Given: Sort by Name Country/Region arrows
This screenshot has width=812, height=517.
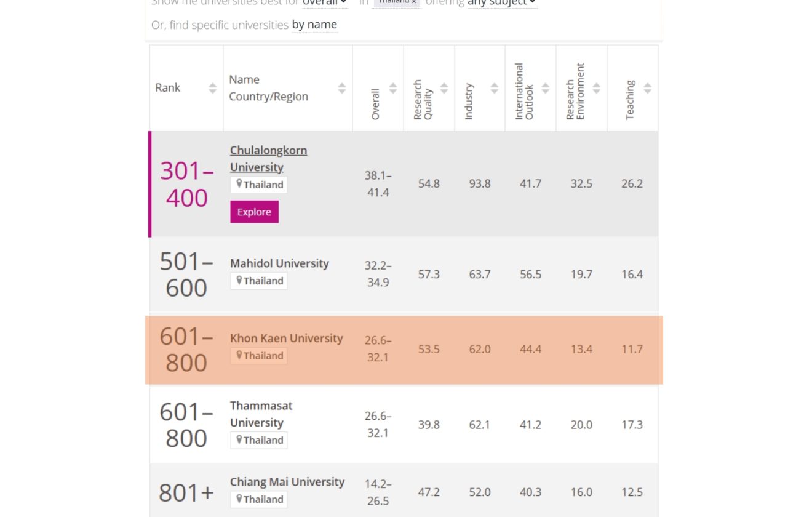Looking at the screenshot, I should (x=341, y=88).
